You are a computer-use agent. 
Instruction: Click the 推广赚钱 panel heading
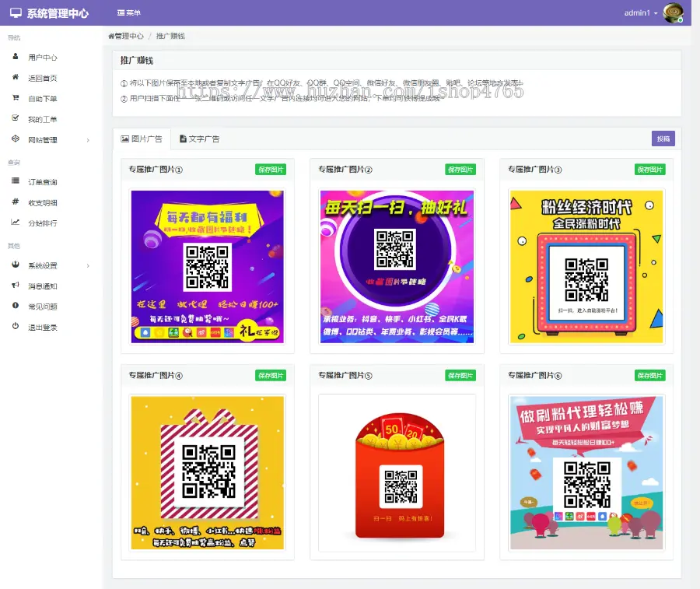pyautogui.click(x=137, y=61)
